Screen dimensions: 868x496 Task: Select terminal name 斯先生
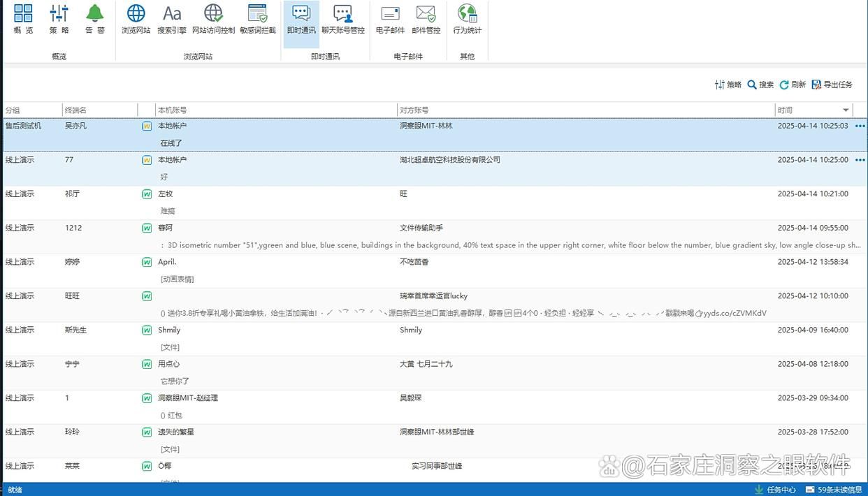[75, 330]
